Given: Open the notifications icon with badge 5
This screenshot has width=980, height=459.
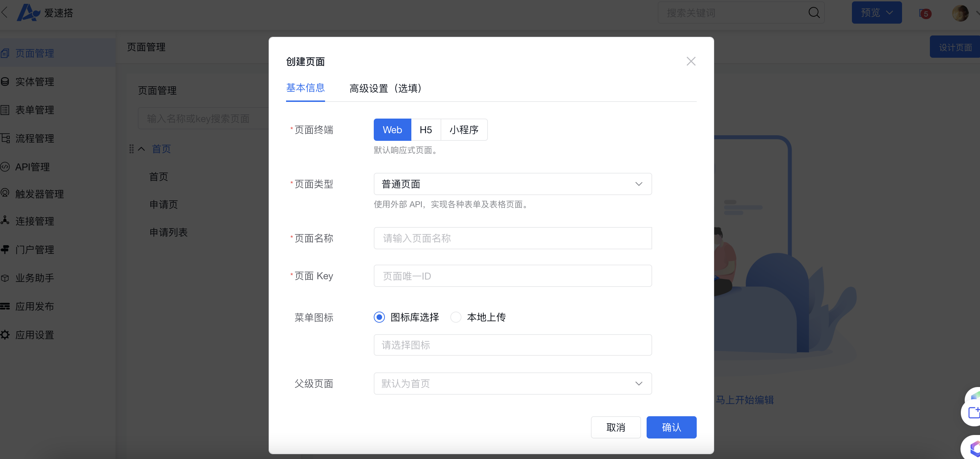Looking at the screenshot, I should tap(925, 13).
